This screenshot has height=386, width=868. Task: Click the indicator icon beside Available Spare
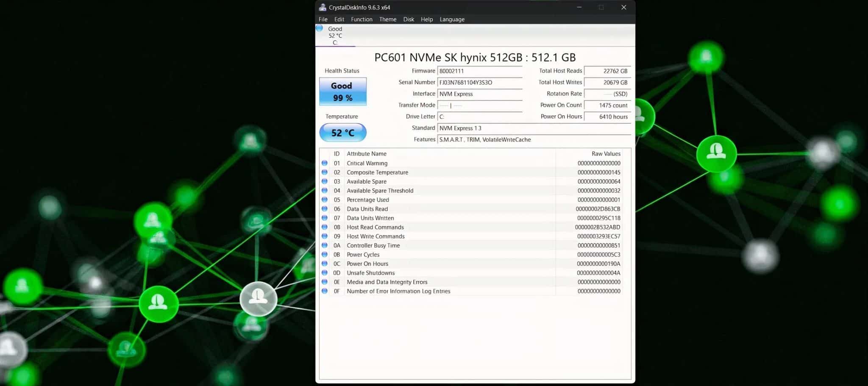(324, 181)
